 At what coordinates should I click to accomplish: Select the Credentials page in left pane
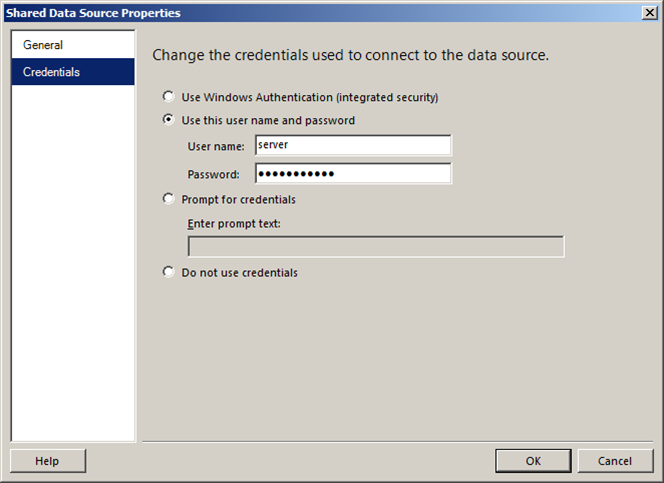tap(51, 72)
